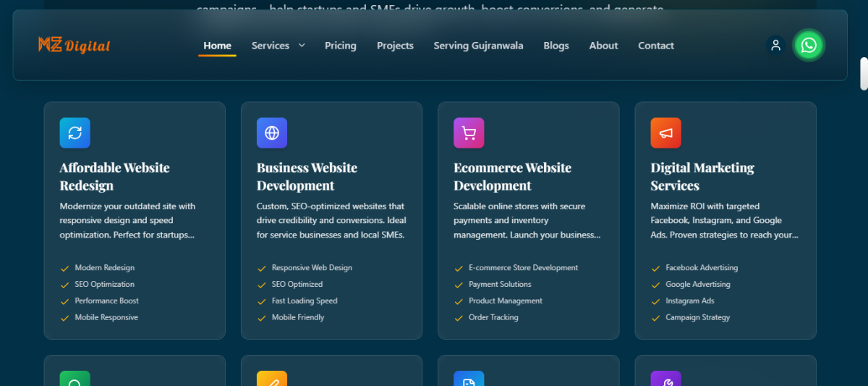Visit the Blogs section

[556, 46]
